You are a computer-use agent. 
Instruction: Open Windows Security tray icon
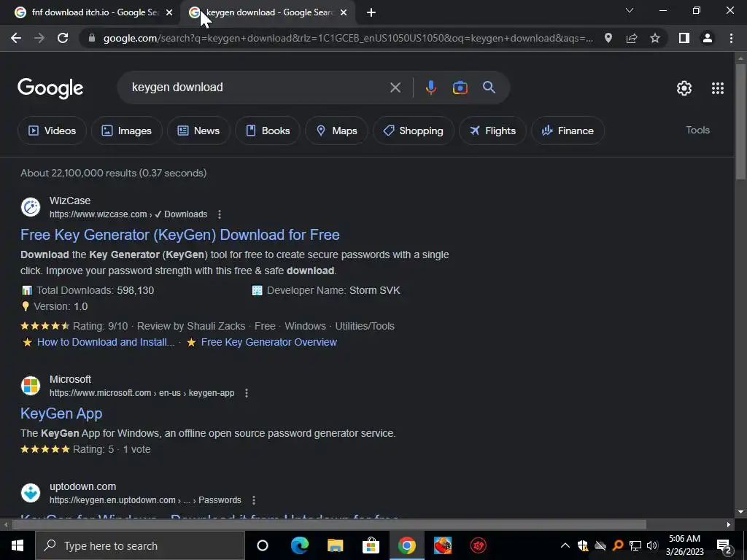[x=583, y=545]
